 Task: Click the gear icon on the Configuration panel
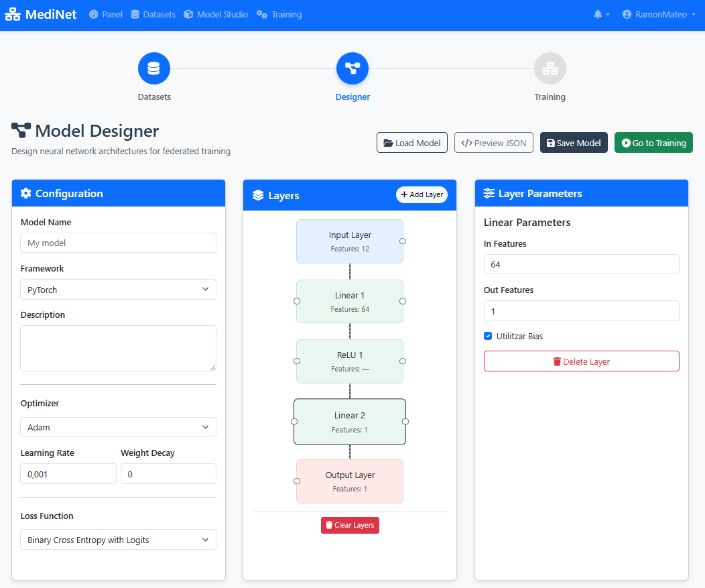pyautogui.click(x=25, y=193)
